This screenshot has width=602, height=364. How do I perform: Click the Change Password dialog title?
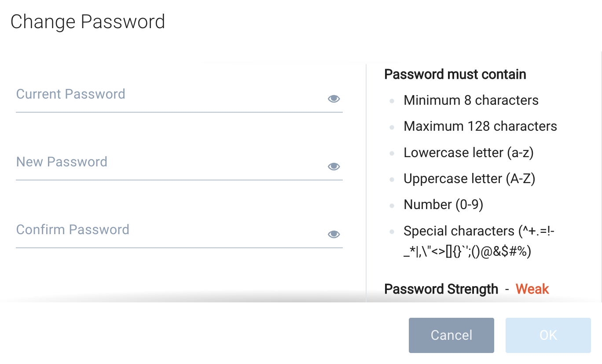(88, 21)
